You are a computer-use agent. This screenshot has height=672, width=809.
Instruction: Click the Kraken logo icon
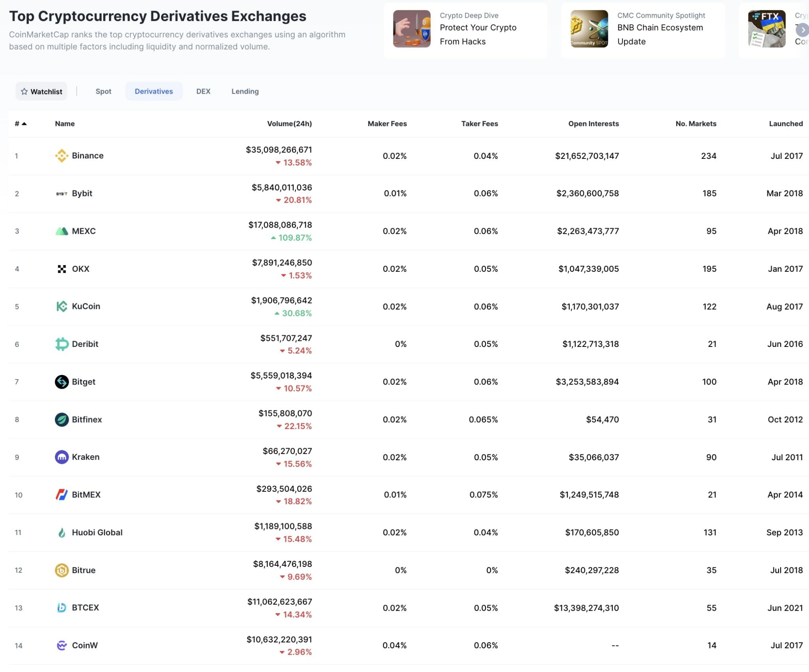pyautogui.click(x=62, y=457)
